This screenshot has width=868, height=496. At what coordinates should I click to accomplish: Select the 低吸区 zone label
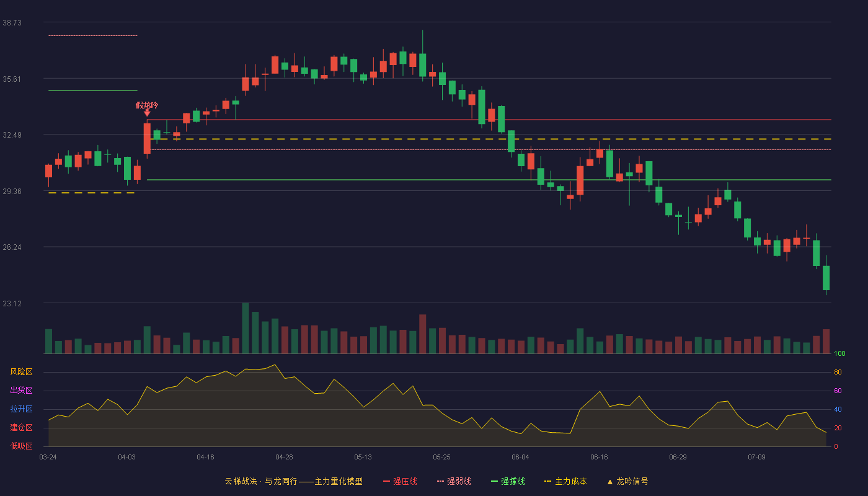(21, 446)
